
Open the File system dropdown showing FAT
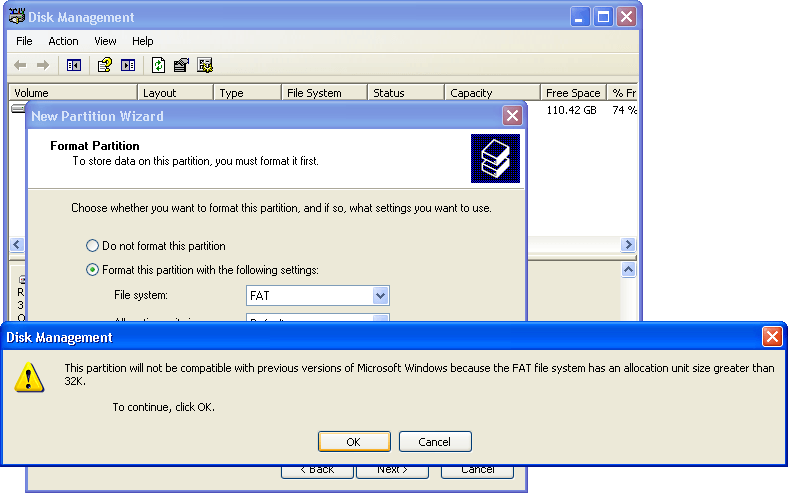(x=380, y=295)
